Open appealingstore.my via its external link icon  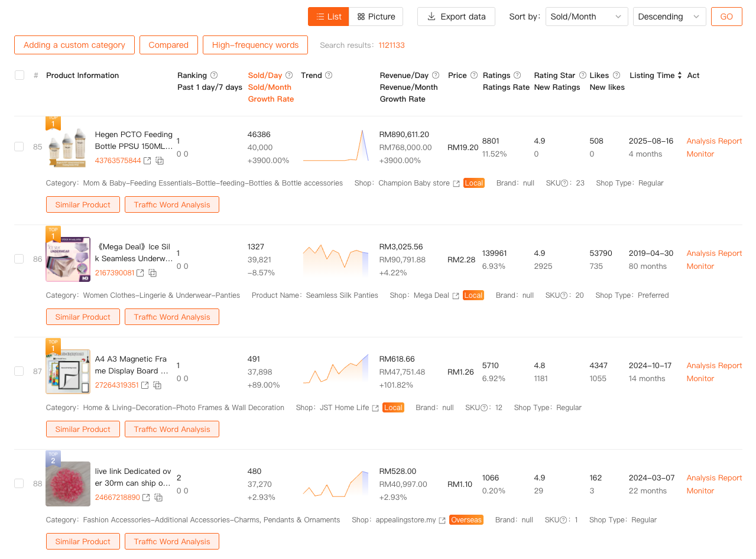[x=442, y=520]
